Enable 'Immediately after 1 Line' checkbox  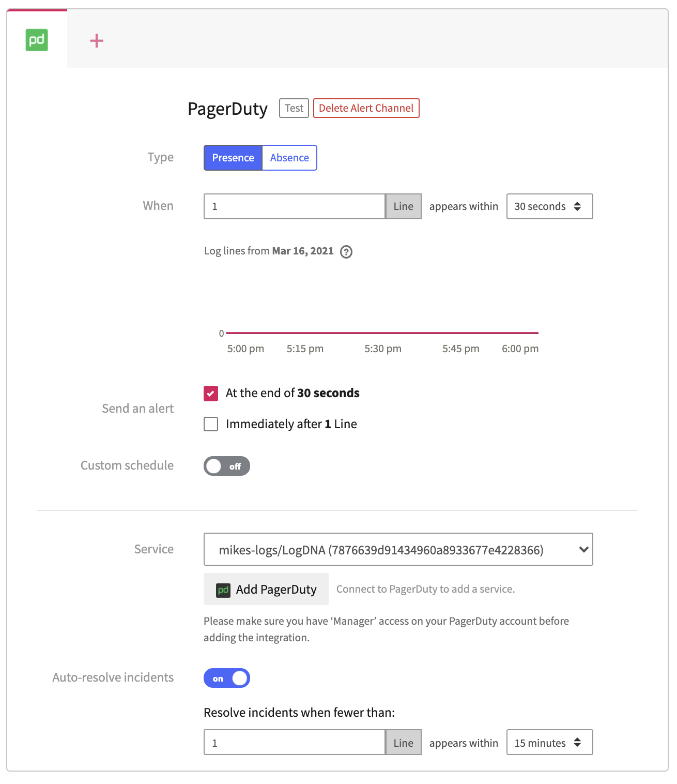pyautogui.click(x=211, y=424)
